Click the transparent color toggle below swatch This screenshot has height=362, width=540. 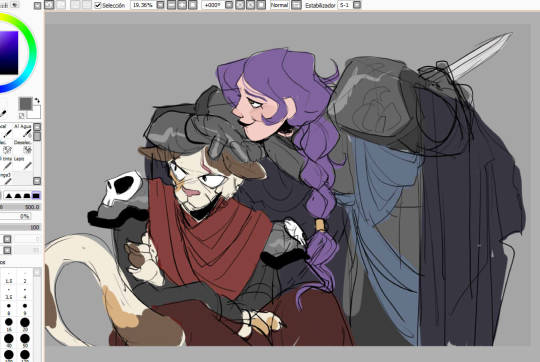point(21,115)
